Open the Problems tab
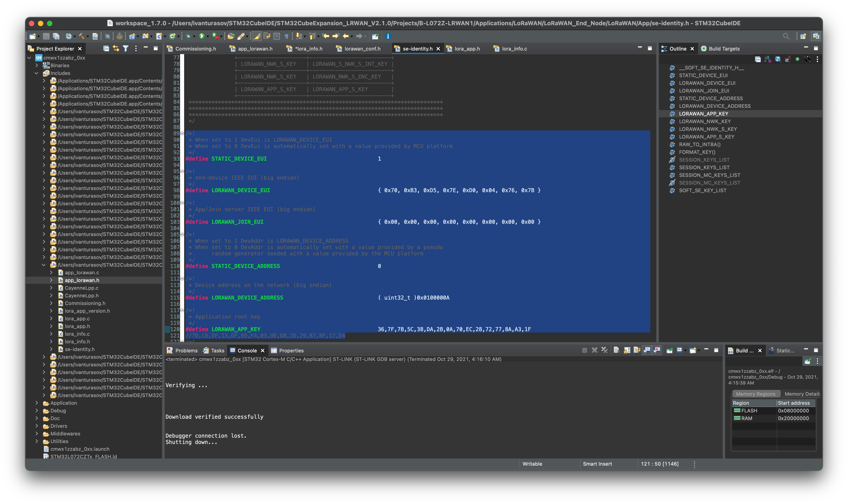 [182, 351]
